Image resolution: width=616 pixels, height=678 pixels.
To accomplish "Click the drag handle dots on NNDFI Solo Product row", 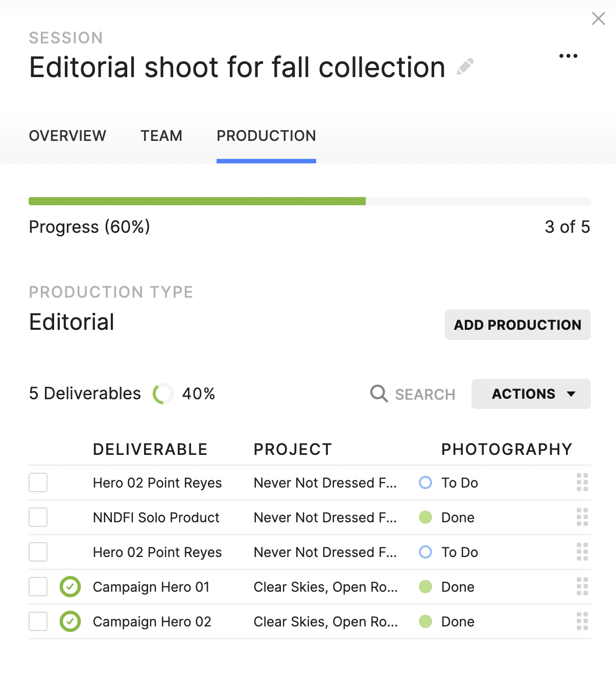I will pos(582,517).
